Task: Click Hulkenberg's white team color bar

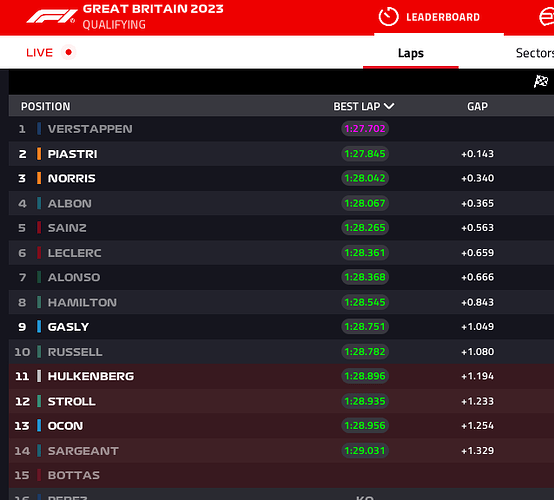Action: (x=39, y=376)
